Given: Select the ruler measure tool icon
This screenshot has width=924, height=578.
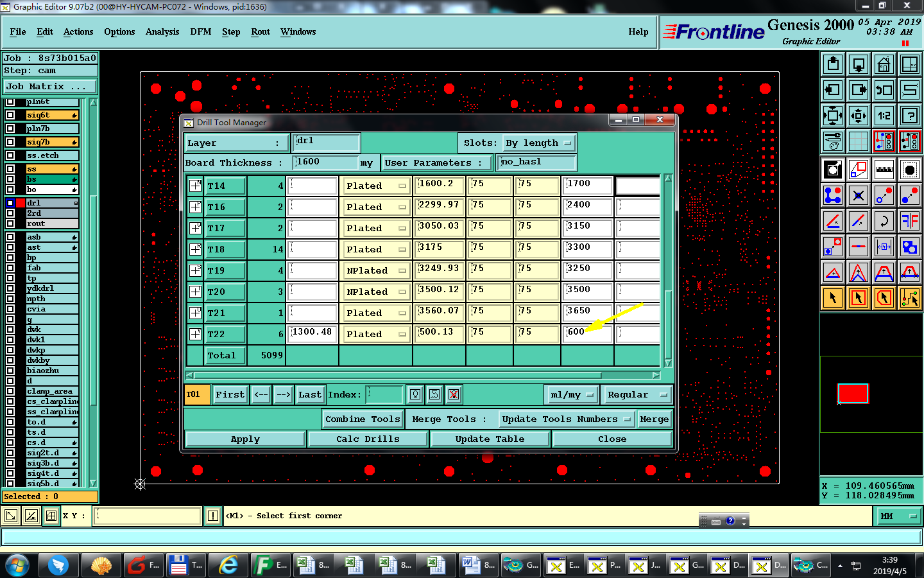Looking at the screenshot, I should pyautogui.click(x=884, y=170).
